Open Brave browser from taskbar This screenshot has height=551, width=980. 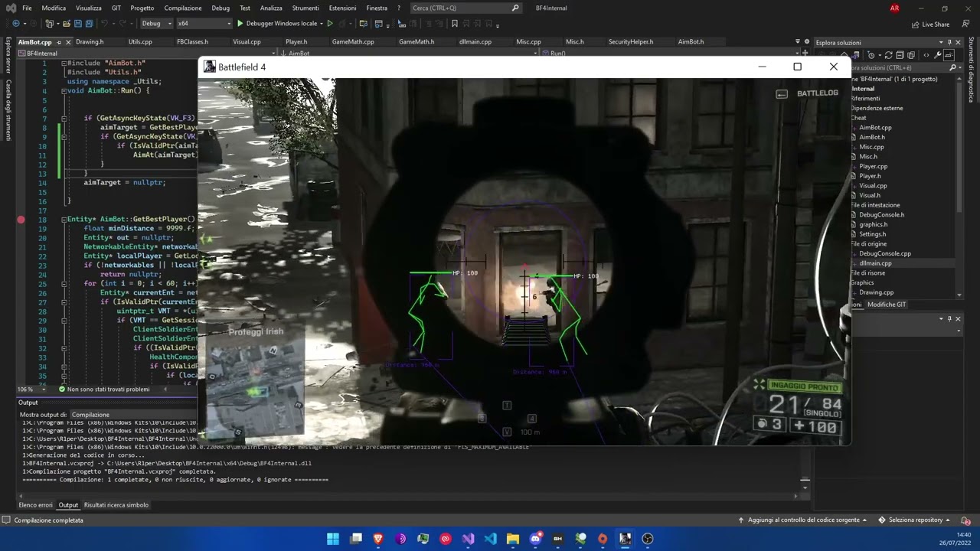[378, 539]
